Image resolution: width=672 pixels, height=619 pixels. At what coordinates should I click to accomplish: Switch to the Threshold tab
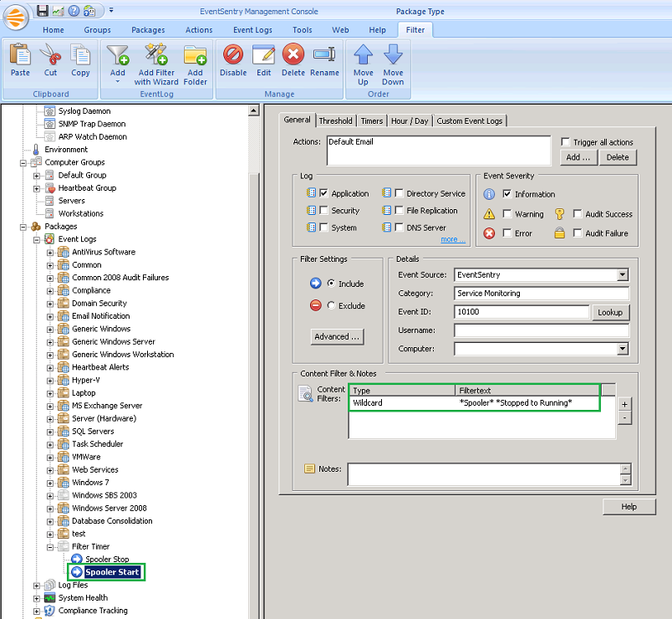[x=335, y=121]
